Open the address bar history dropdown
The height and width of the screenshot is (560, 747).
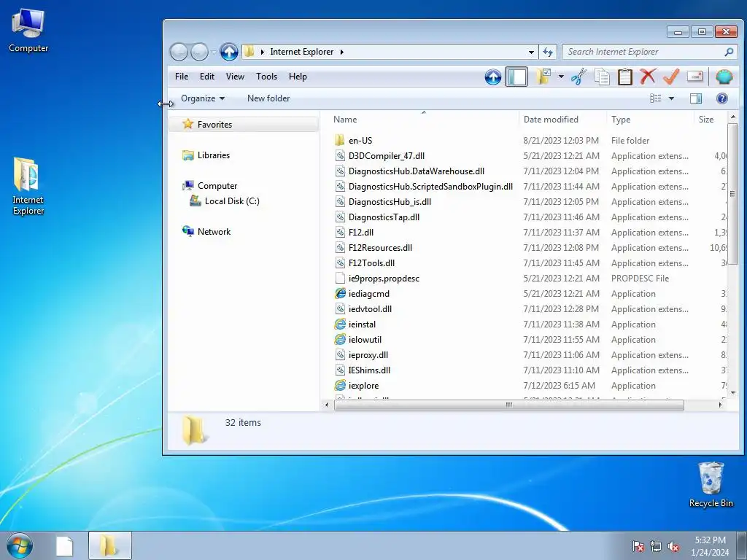(531, 52)
